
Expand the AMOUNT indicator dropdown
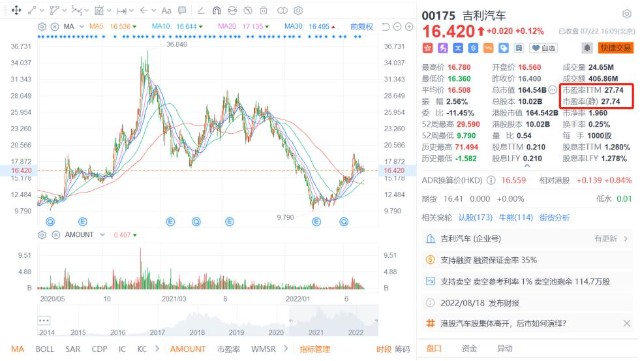pos(102,235)
